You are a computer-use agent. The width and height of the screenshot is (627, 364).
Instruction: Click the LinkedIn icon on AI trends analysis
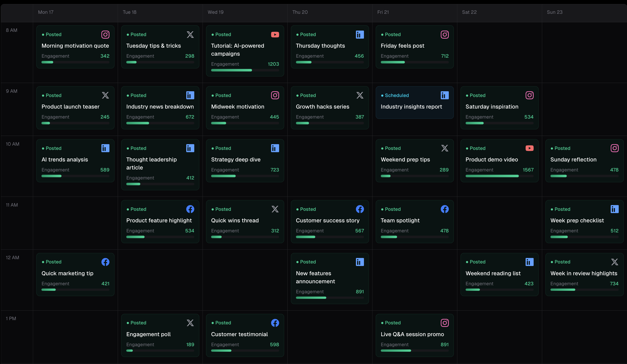click(x=105, y=148)
